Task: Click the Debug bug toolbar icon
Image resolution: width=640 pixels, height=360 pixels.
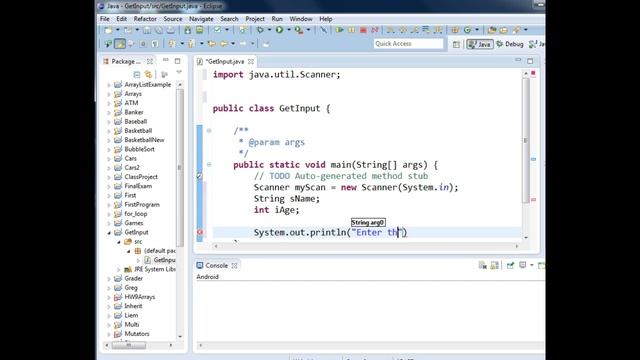Action: 260,30
